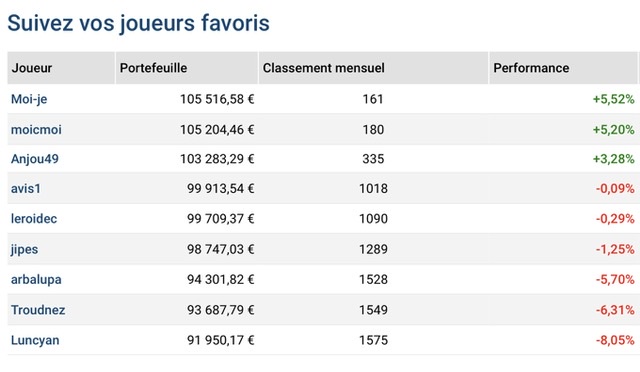Viewport: 640px width, 372px height.
Task: Open the avis1 player link
Action: 26,188
